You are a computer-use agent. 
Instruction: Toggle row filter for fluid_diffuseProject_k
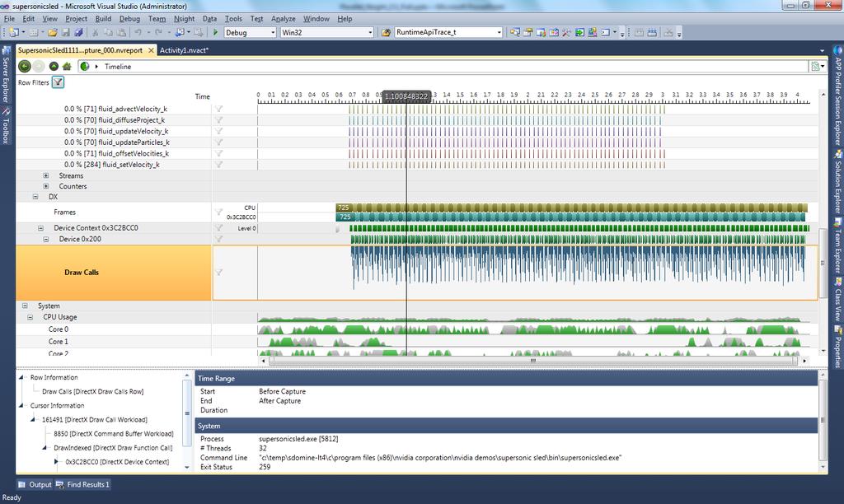coord(218,120)
